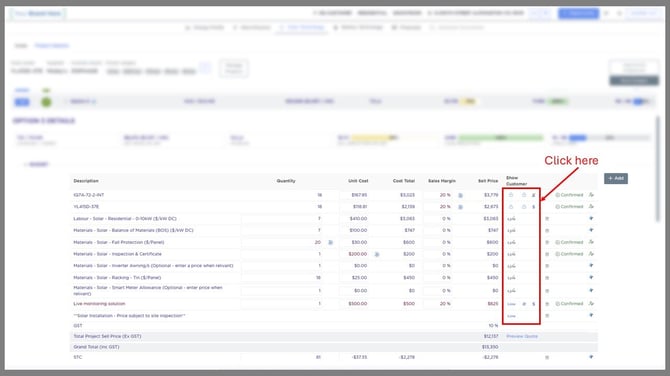Click the quantity calculator icon in Fall Protection row

click(x=330, y=242)
